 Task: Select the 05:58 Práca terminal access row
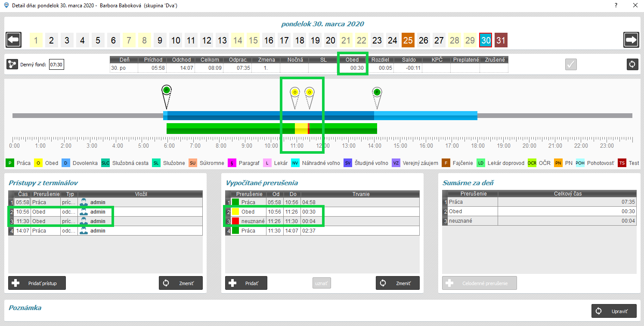click(105, 202)
